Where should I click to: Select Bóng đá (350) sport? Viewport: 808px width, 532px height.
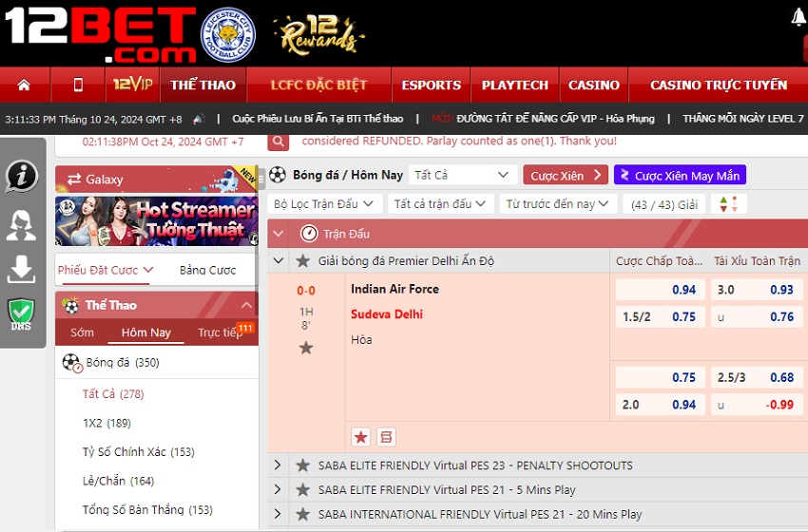tap(157, 363)
